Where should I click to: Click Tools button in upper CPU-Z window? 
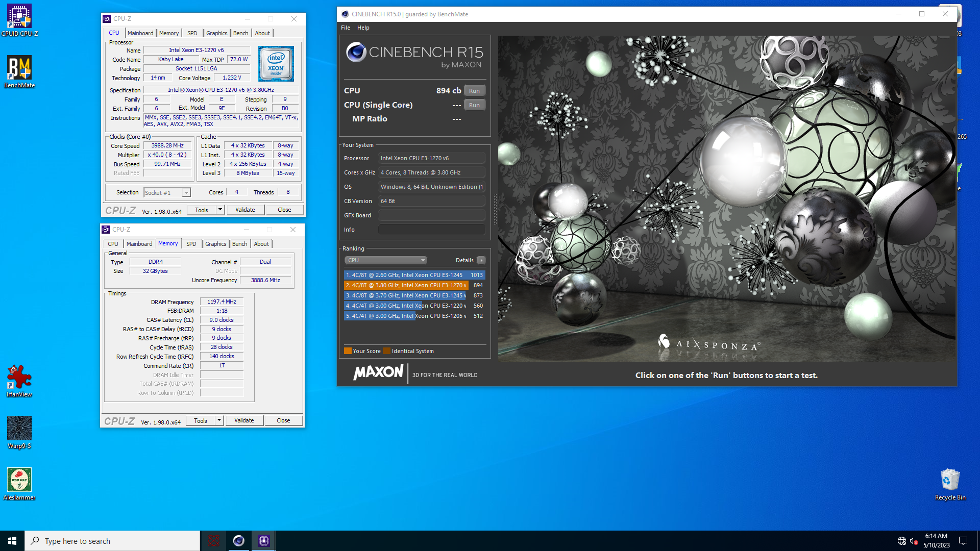pos(202,210)
